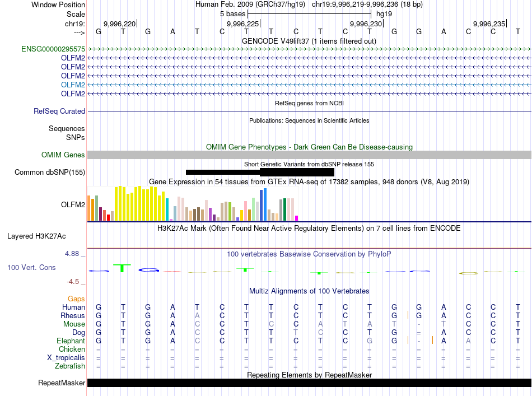Select the Elephant species label
Image resolution: width=532 pixels, height=396 pixels.
click(71, 341)
